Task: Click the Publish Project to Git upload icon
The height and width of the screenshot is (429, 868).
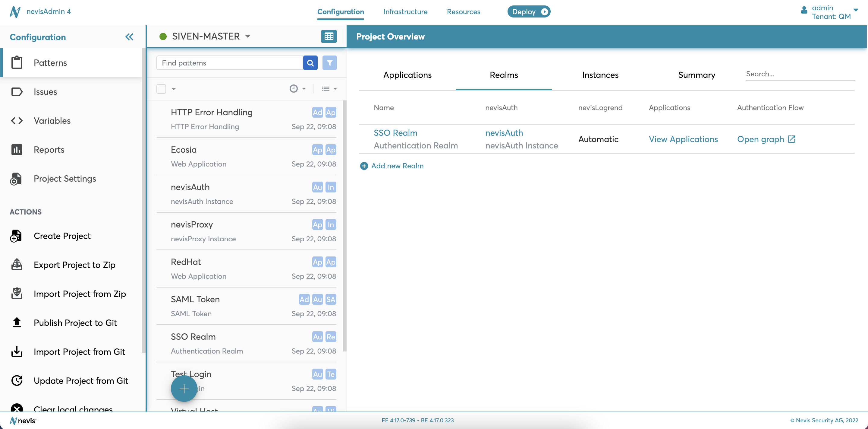Action: coord(17,323)
